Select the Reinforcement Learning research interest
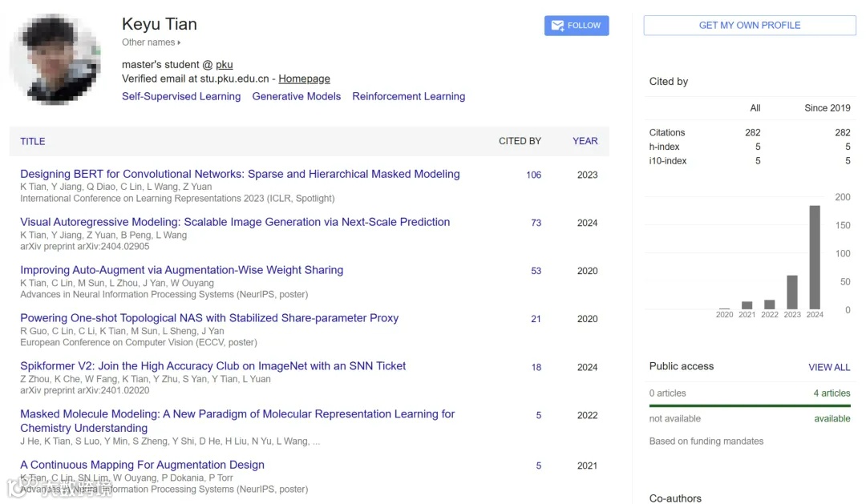 click(409, 96)
